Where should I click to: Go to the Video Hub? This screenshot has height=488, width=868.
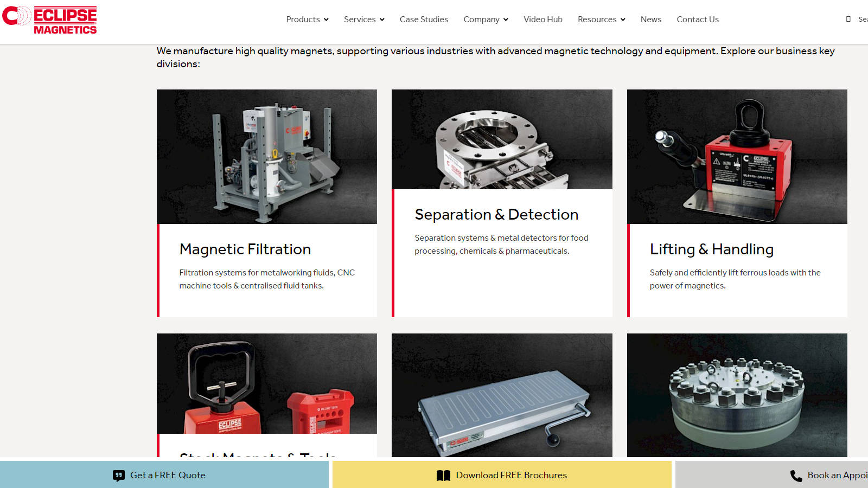click(543, 20)
